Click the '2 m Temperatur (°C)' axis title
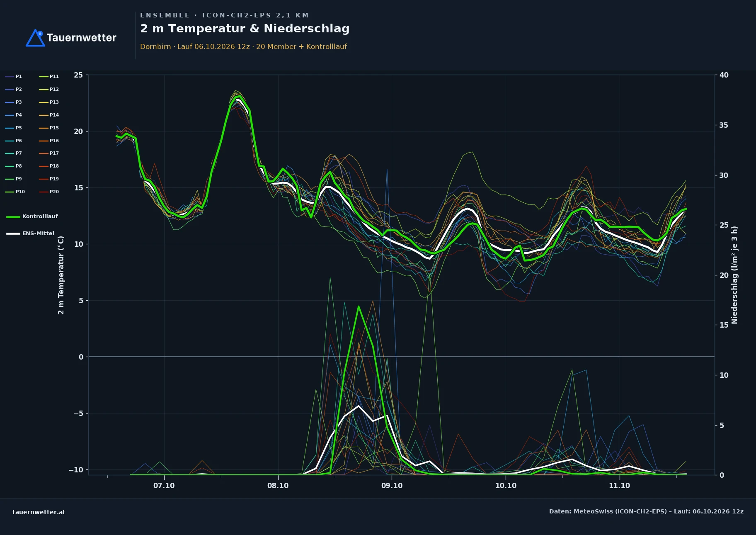Viewport: 756px width, 535px height. pyautogui.click(x=61, y=275)
